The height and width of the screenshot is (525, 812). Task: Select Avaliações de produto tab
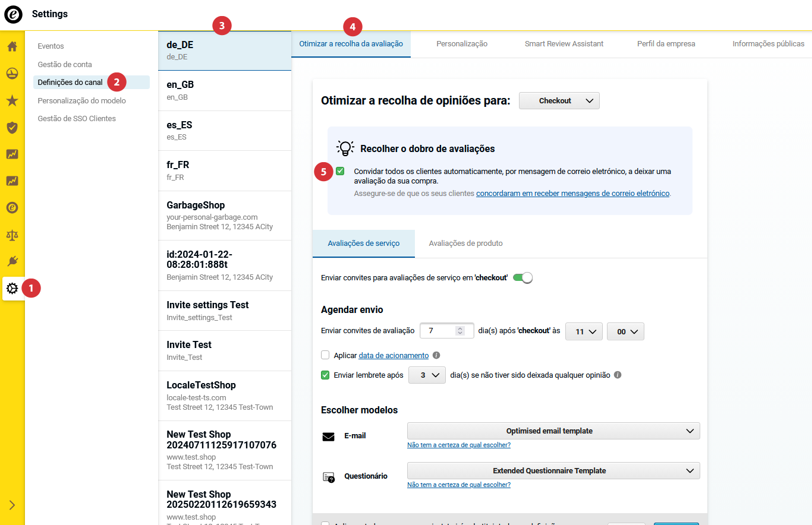coord(465,243)
